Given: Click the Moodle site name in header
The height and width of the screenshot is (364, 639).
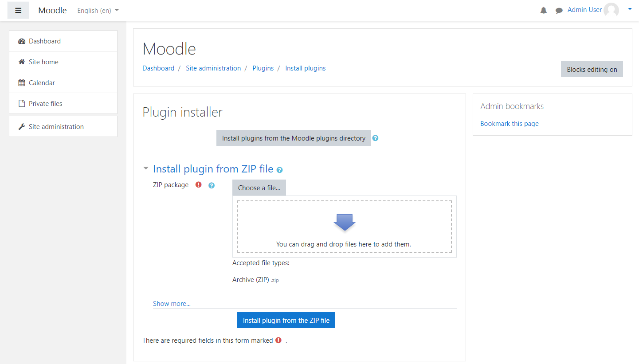Looking at the screenshot, I should tap(52, 11).
